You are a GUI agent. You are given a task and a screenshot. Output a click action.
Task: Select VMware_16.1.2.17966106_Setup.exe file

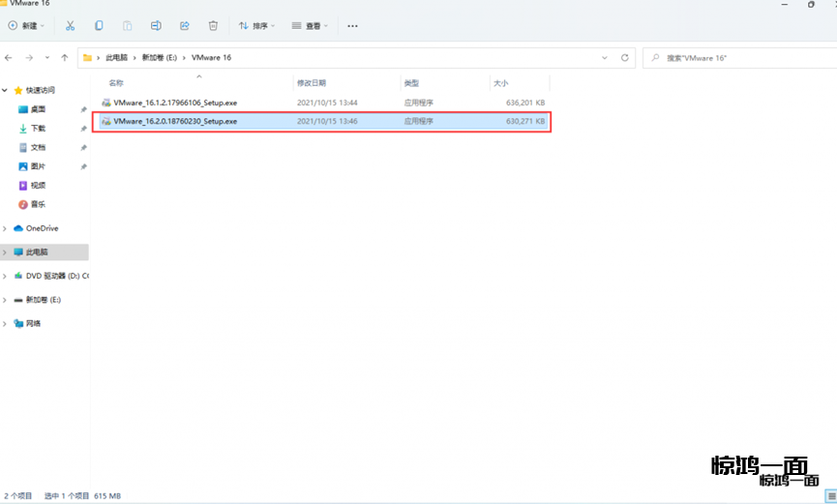[174, 102]
